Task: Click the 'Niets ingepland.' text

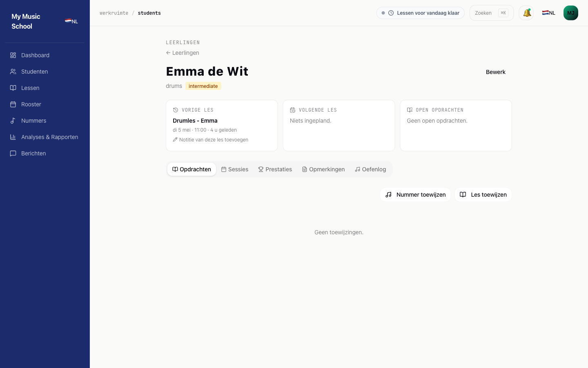Action: (x=311, y=121)
